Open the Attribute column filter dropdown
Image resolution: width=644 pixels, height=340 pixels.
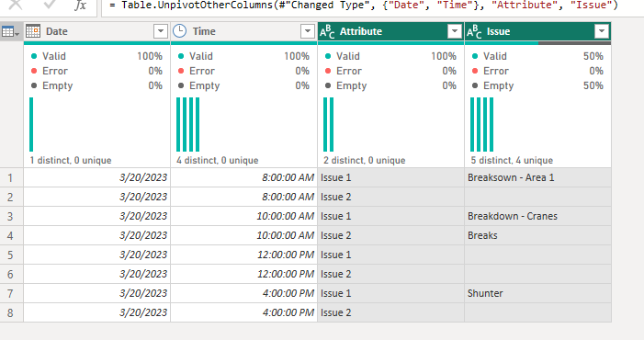[x=454, y=31]
